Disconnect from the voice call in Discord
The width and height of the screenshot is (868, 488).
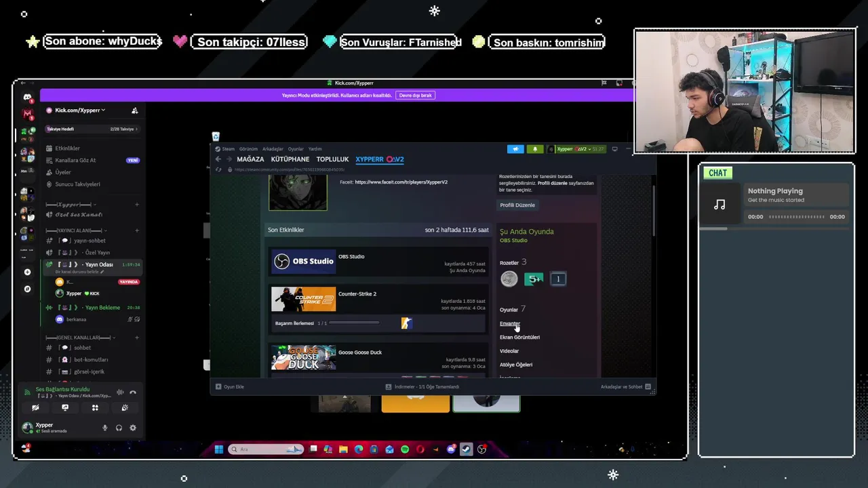coord(133,392)
